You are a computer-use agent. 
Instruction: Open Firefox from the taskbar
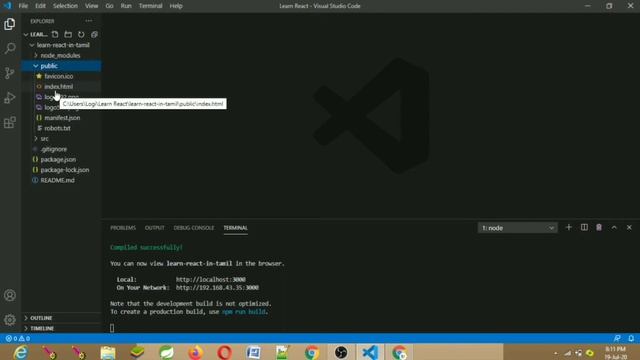pyautogui.click(x=196, y=352)
